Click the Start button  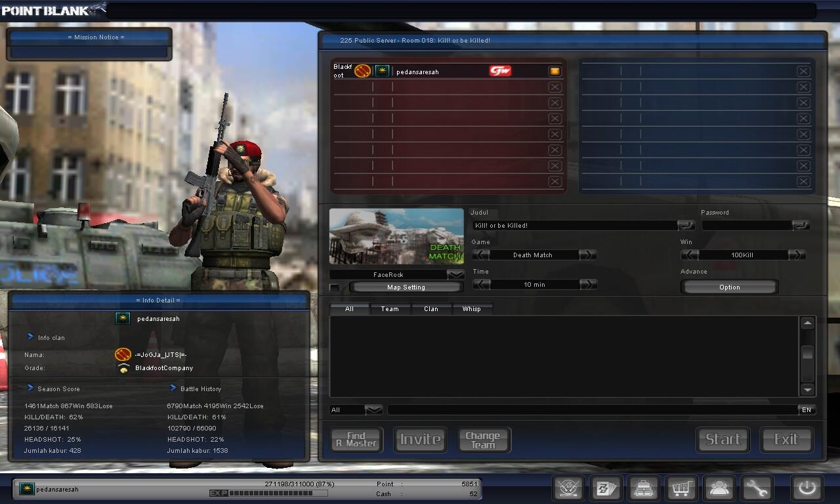(x=723, y=440)
